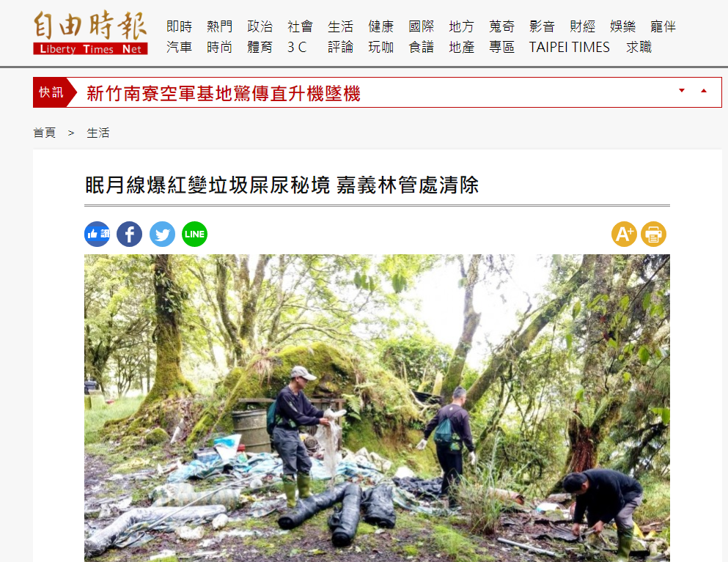Go to the TAIPEI TIMES section

569,47
